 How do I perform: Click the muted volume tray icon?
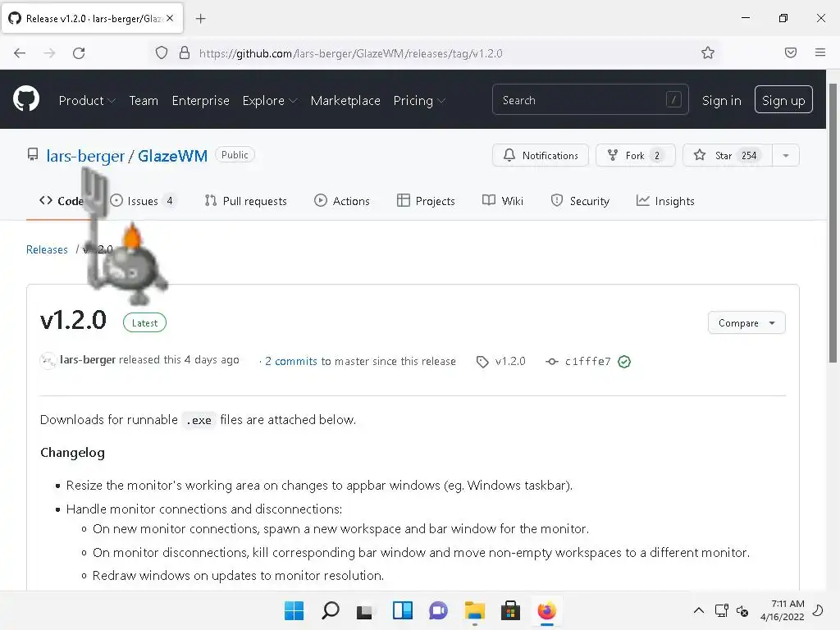pyautogui.click(x=742, y=610)
